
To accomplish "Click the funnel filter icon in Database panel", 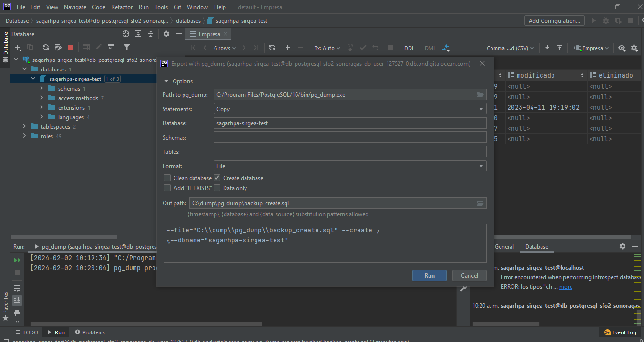I will click(127, 47).
